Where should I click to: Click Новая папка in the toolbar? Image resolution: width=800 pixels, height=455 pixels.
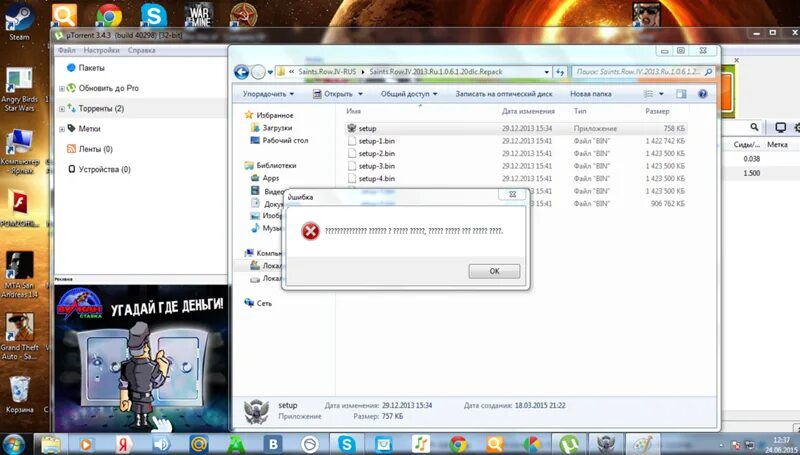click(590, 94)
